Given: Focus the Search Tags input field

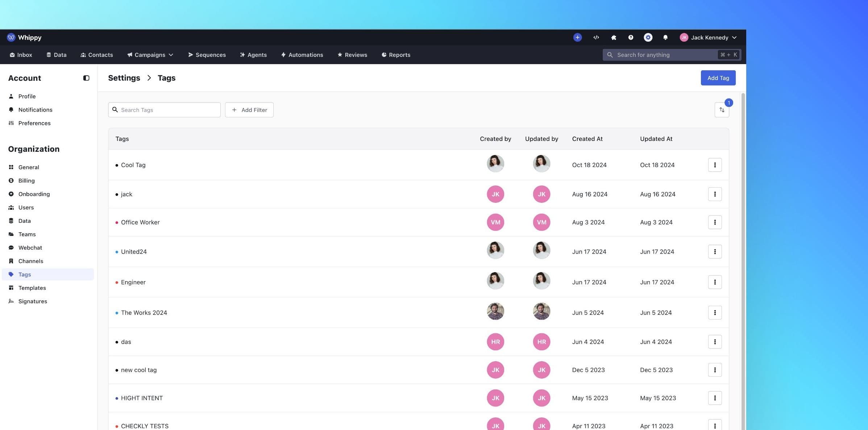Looking at the screenshot, I should pyautogui.click(x=169, y=110).
